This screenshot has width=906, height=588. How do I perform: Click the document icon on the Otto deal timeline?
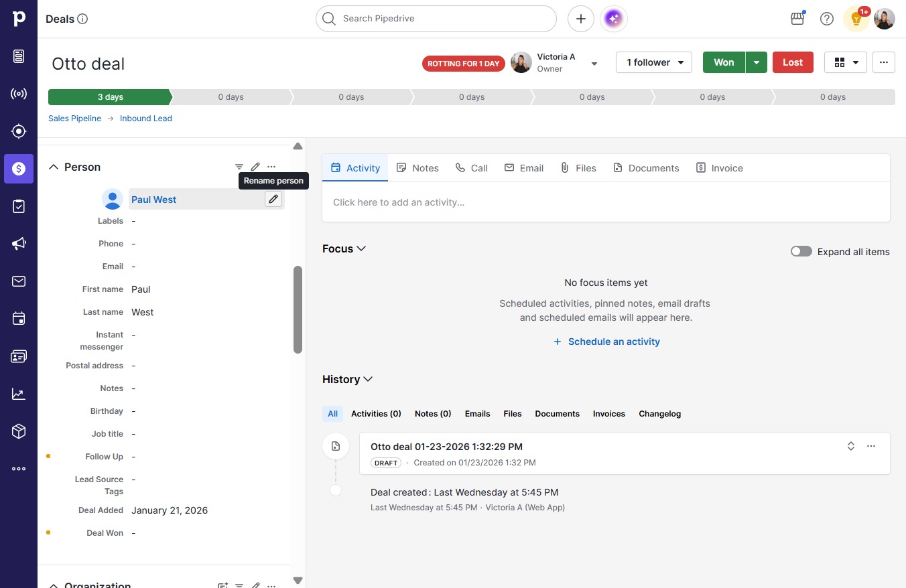(x=336, y=446)
